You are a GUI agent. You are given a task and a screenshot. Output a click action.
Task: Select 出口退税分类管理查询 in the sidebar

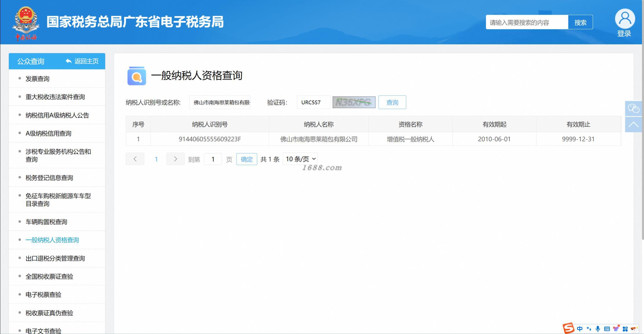55,258
